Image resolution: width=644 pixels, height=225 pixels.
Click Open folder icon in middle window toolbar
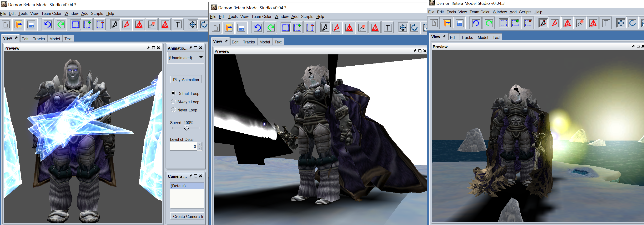[229, 28]
